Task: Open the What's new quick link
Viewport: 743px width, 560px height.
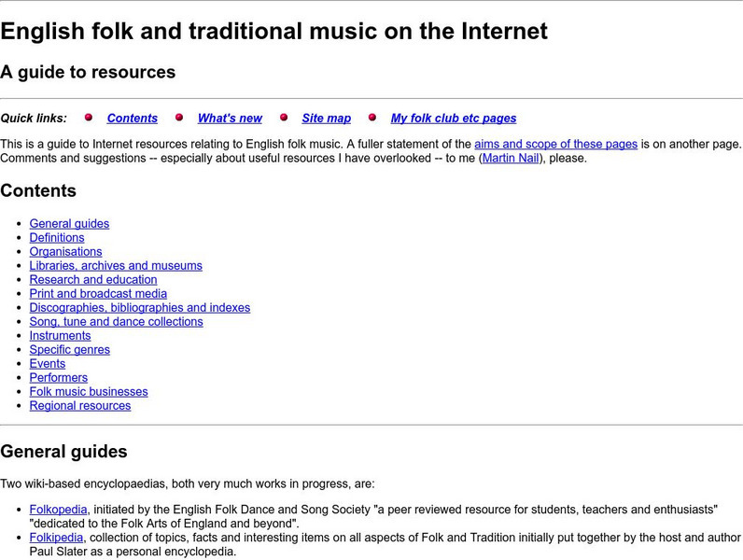Action: click(230, 119)
